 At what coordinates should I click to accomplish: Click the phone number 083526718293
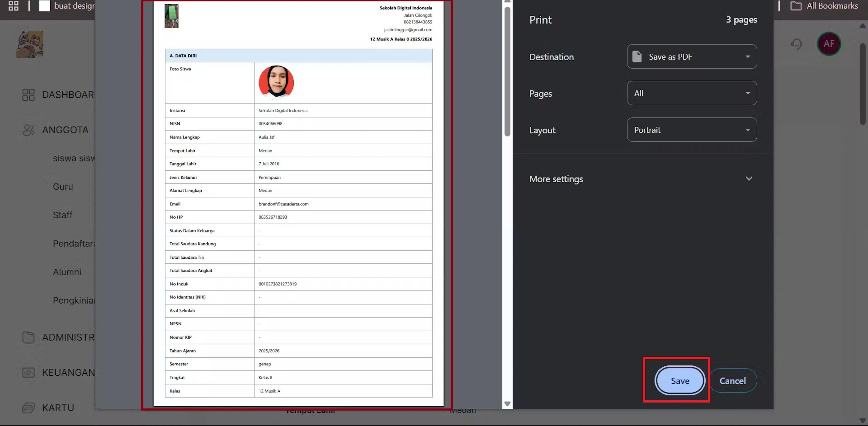coord(273,217)
